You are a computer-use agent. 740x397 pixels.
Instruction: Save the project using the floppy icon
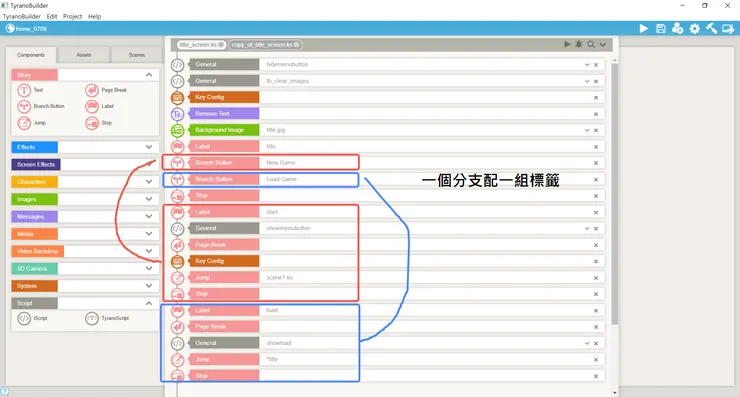pos(661,29)
